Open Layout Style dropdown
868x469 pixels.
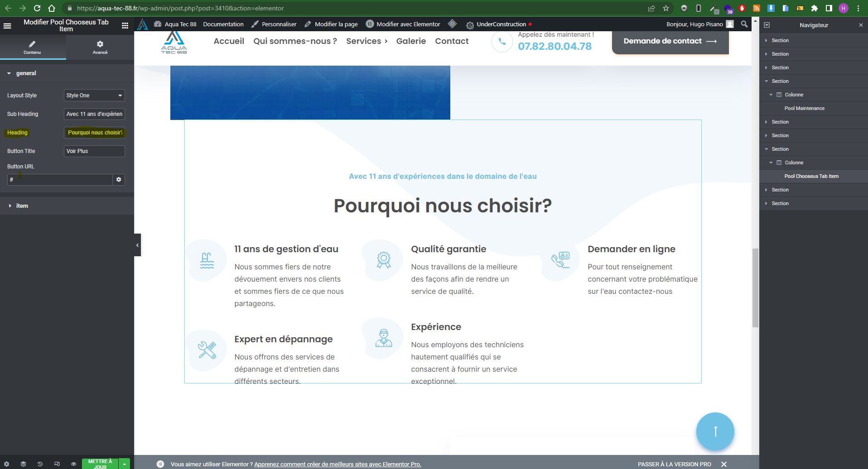pos(94,96)
